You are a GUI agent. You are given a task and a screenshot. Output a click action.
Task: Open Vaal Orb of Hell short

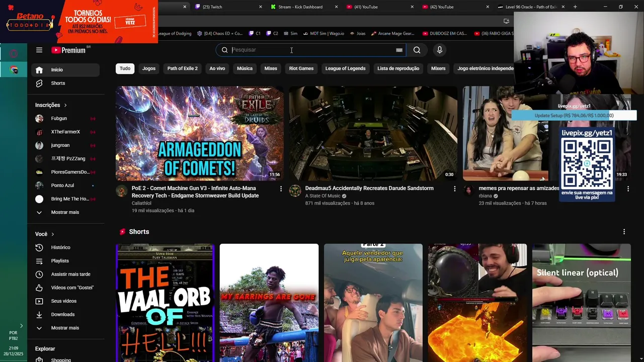tap(165, 303)
